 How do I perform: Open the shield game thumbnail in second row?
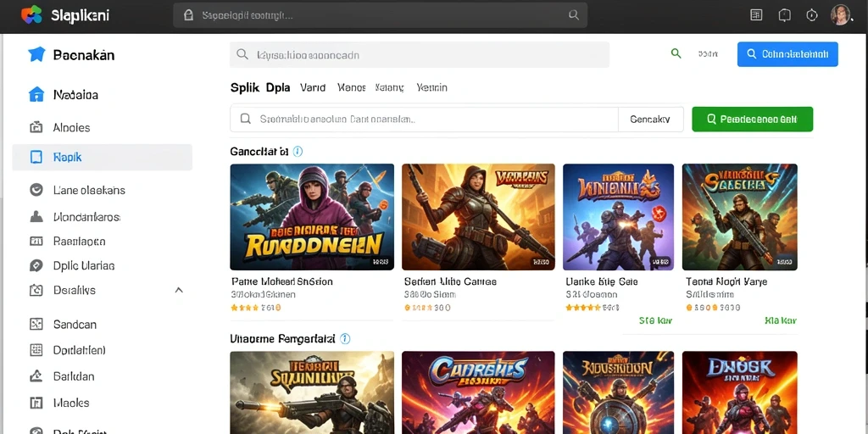coord(618,392)
